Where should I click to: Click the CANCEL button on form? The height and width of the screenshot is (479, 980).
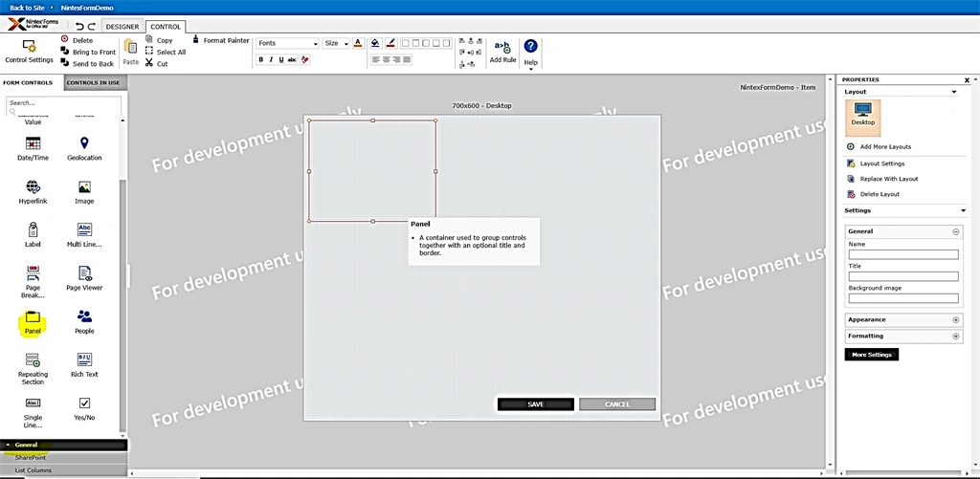617,404
